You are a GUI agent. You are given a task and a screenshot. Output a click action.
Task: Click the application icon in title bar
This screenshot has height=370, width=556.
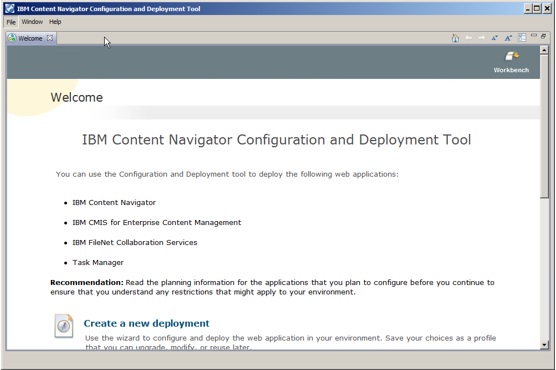(10, 9)
